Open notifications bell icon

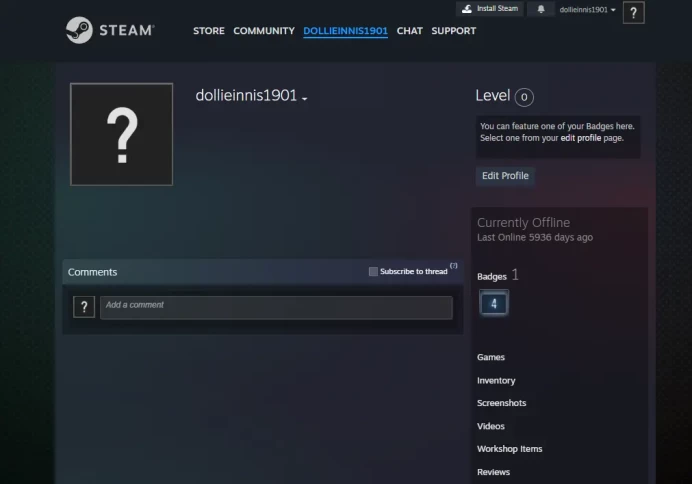[x=541, y=9]
